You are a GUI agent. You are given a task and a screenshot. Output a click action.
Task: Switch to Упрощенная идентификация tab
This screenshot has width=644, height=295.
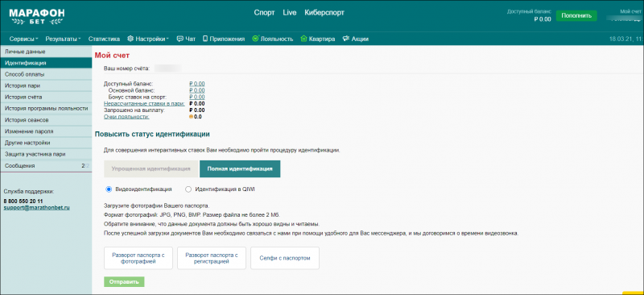(151, 168)
